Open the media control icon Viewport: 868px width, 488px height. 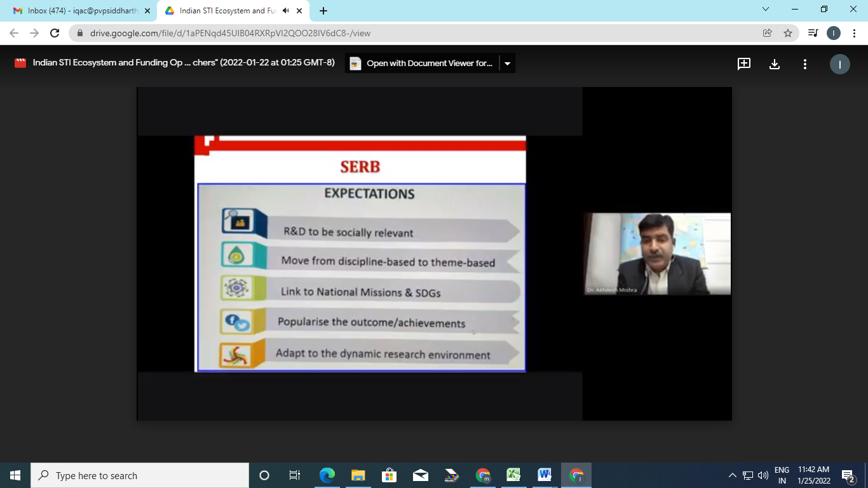(813, 33)
